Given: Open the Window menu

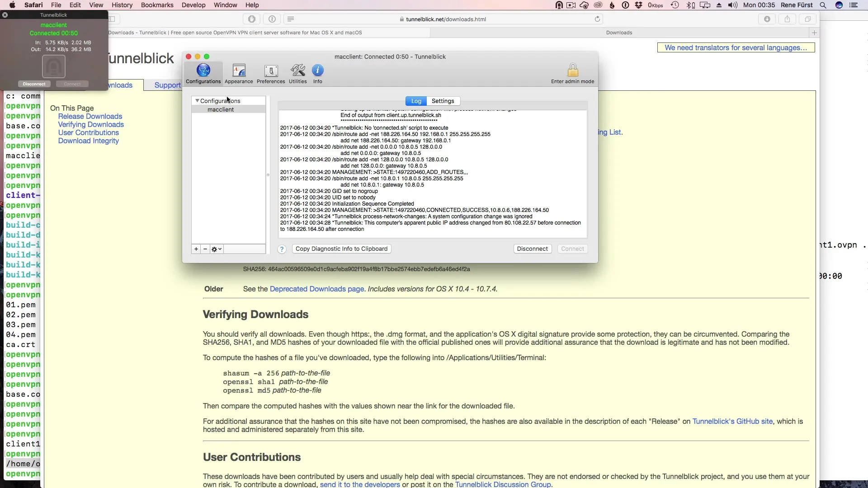Looking at the screenshot, I should (225, 5).
